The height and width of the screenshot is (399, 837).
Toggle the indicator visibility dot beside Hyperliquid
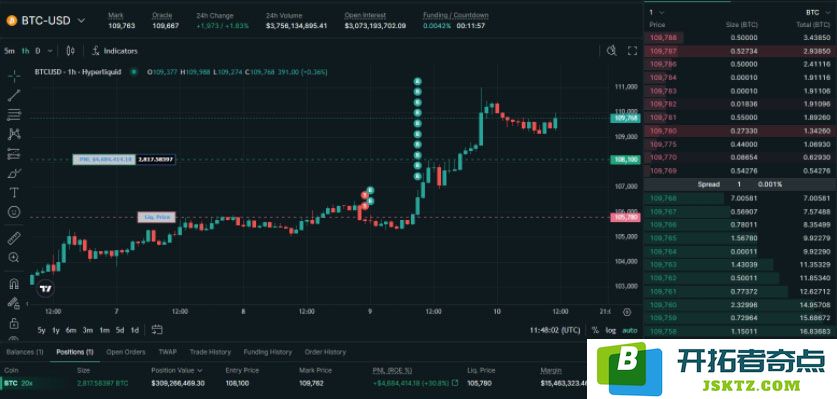133,72
